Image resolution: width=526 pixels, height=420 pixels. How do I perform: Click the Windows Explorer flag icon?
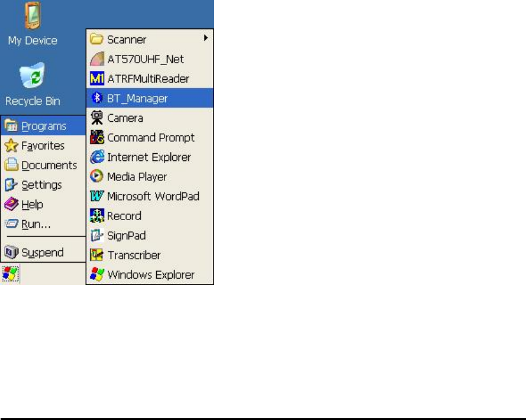(97, 274)
